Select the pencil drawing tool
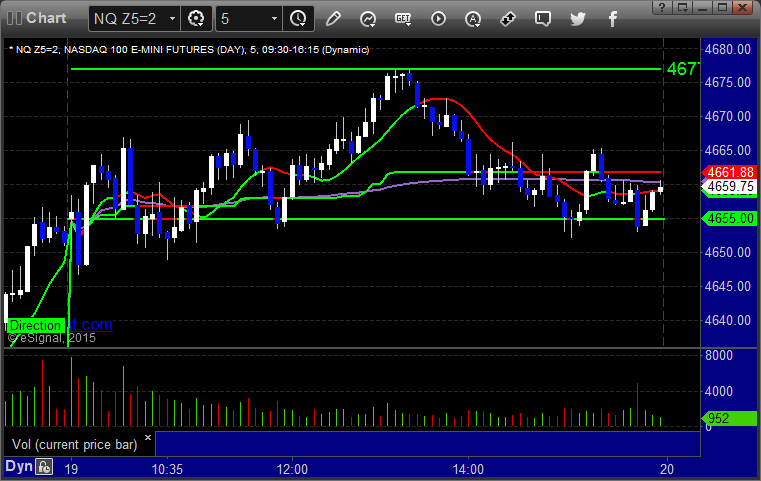Viewport: 761px width, 481px height. point(333,19)
